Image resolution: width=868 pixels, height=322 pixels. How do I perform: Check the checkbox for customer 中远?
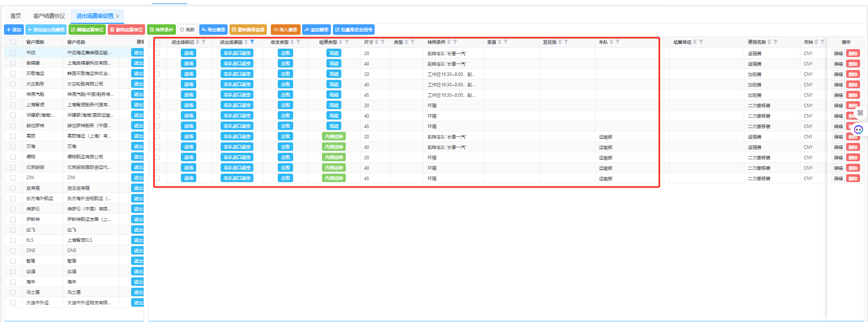point(13,53)
